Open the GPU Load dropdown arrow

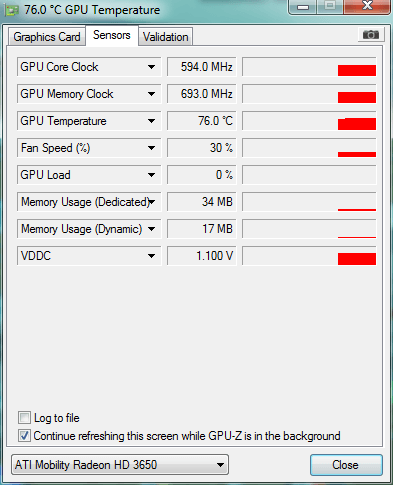coord(151,175)
